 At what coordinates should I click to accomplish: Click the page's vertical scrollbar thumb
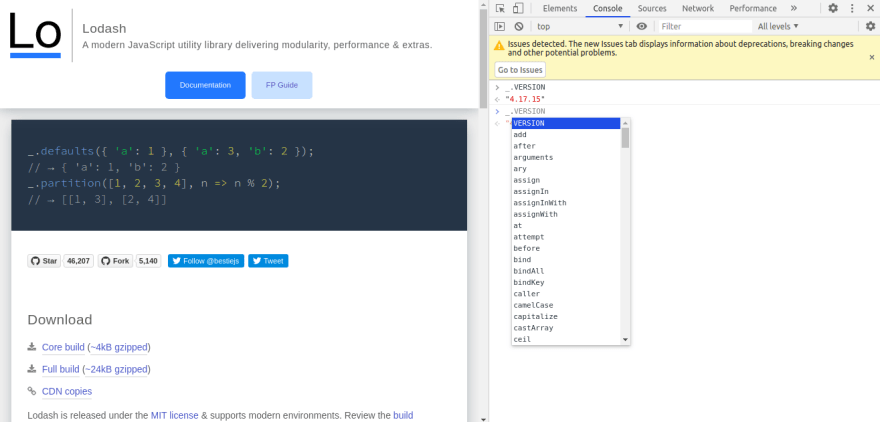coord(483,59)
